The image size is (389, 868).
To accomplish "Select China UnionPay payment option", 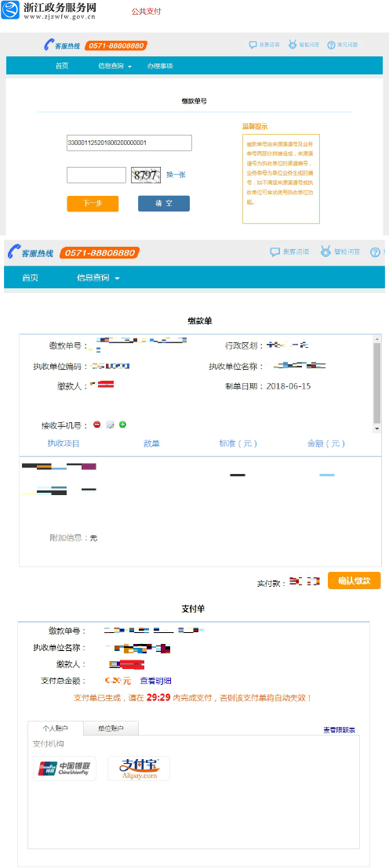I will (x=65, y=769).
